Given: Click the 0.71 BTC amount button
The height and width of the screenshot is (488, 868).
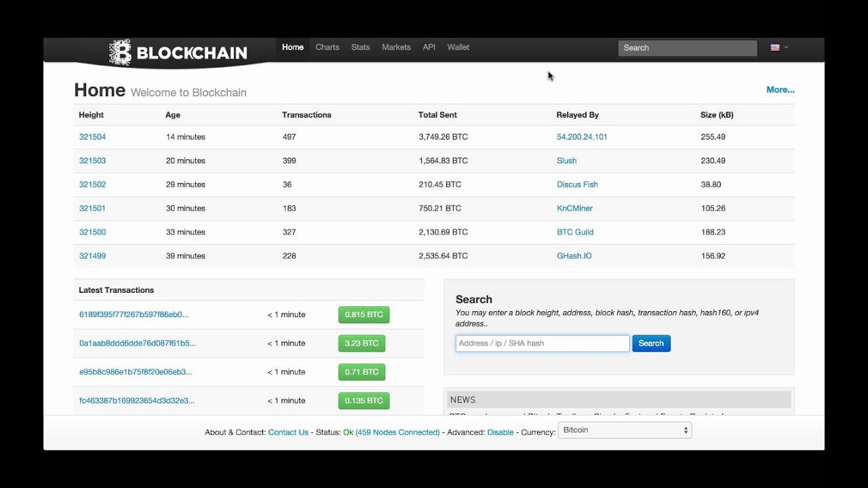Looking at the screenshot, I should click(361, 371).
